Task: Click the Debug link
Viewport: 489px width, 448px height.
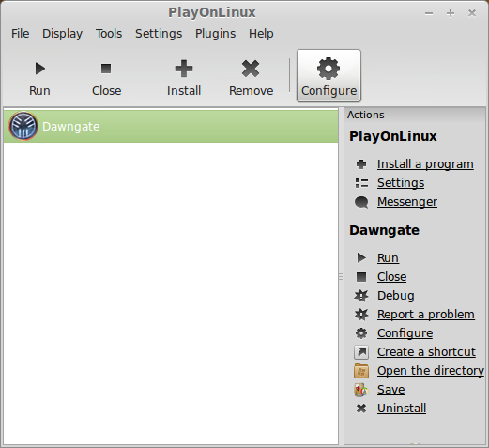Action: coord(396,296)
